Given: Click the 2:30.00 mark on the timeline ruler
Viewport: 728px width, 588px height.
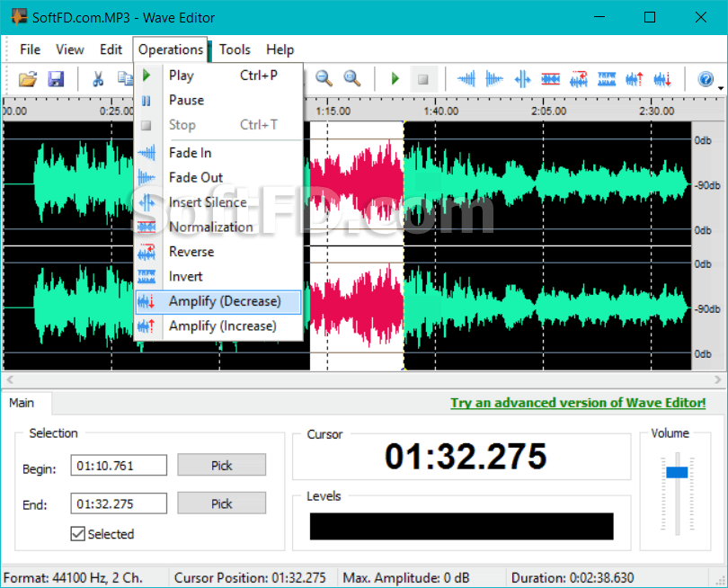Looking at the screenshot, I should tap(656, 111).
